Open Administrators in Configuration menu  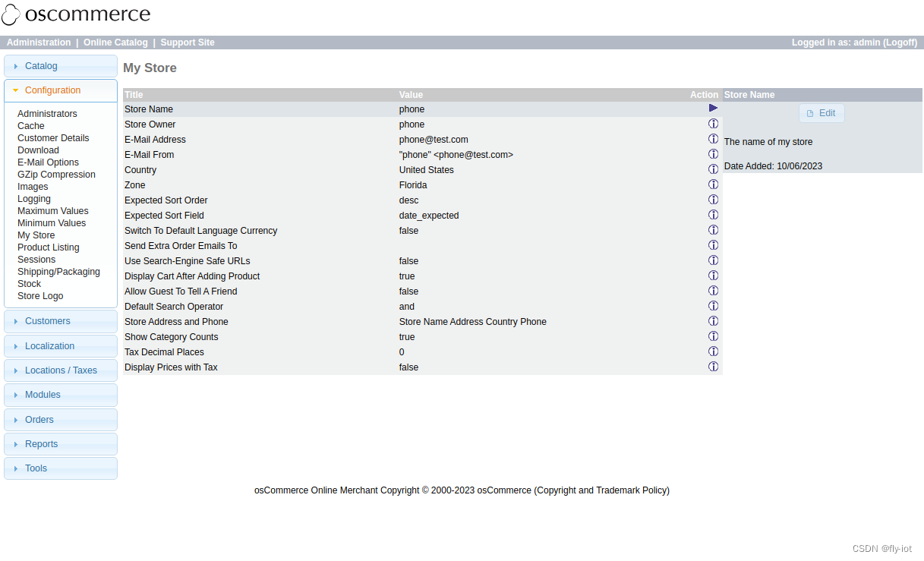(x=47, y=114)
